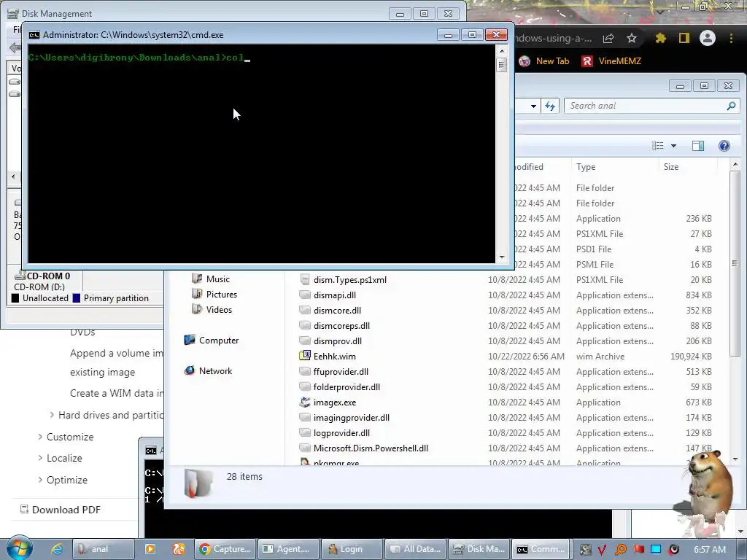747x560 pixels.
Task: Select dismcore.dll file
Action: pyautogui.click(x=337, y=310)
